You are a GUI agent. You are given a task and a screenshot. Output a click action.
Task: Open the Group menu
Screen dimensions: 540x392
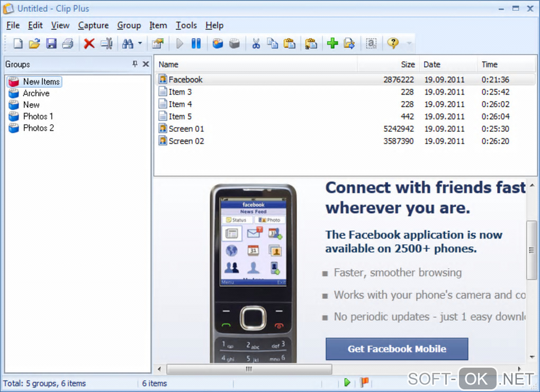(x=129, y=25)
